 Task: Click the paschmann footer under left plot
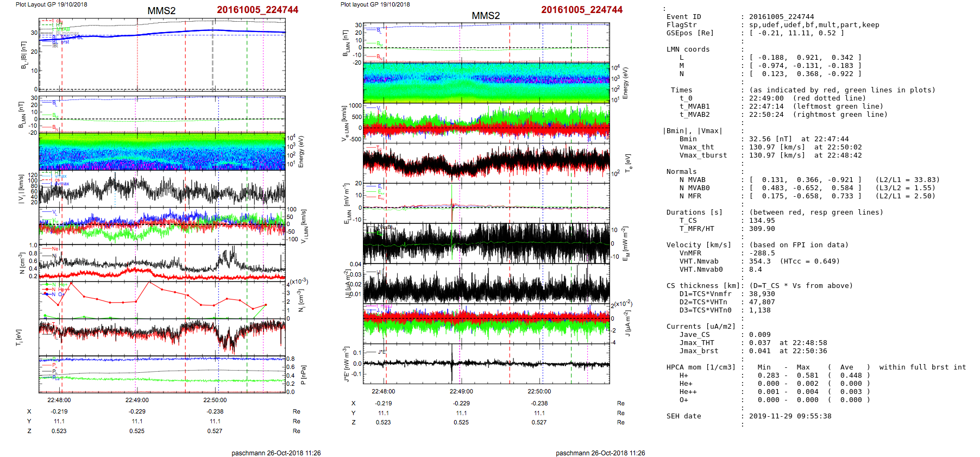click(276, 453)
